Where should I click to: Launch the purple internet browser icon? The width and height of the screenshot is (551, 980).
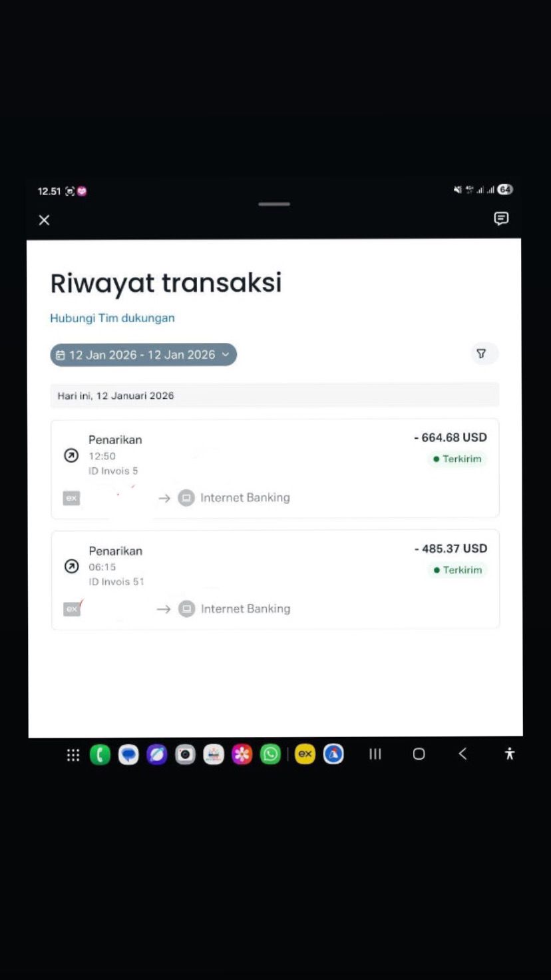157,754
